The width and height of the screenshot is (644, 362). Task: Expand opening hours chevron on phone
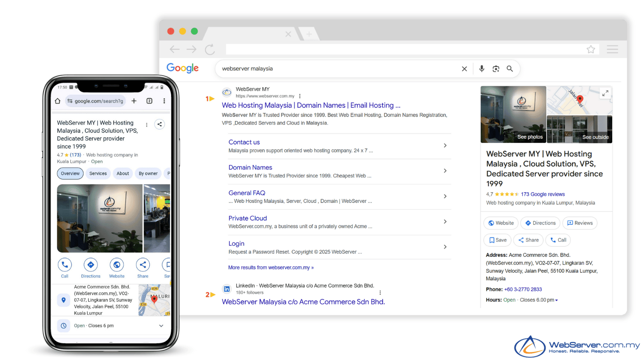tap(161, 326)
